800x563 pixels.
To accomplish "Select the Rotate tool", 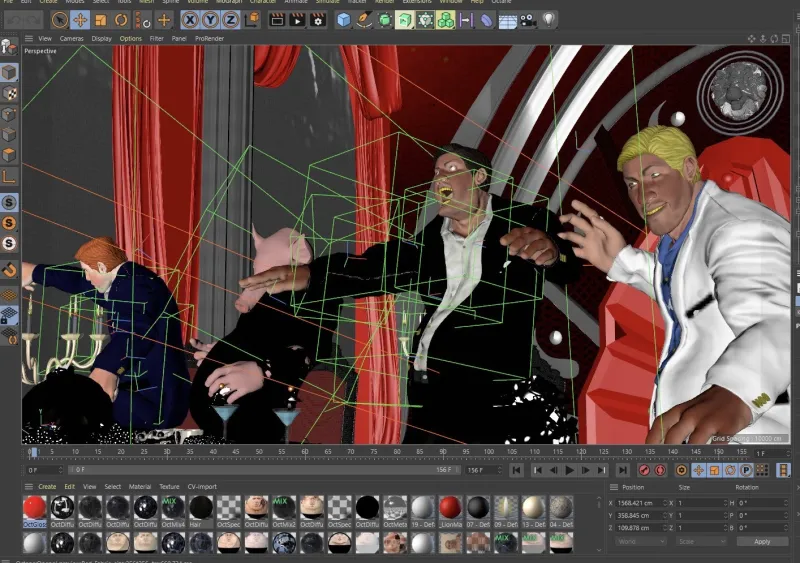I will click(121, 20).
